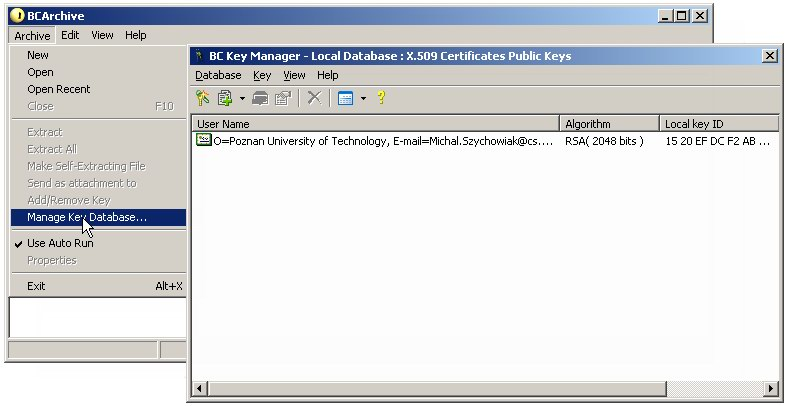
Task: Maximize the BCArchive window
Action: pyautogui.click(x=682, y=16)
